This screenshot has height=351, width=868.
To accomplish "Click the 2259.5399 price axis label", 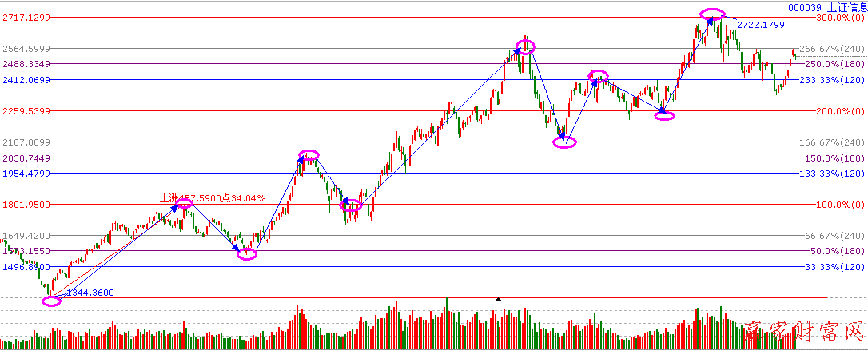I will tap(27, 111).
